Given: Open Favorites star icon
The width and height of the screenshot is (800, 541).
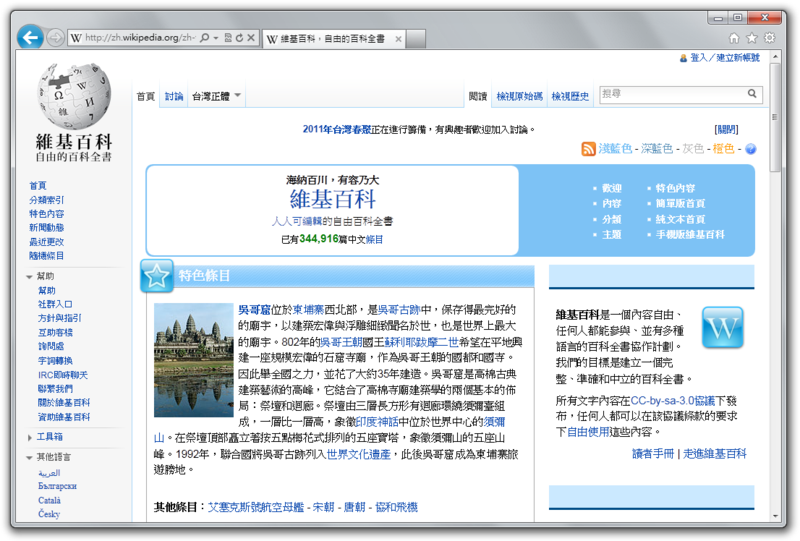Looking at the screenshot, I should click(x=752, y=38).
